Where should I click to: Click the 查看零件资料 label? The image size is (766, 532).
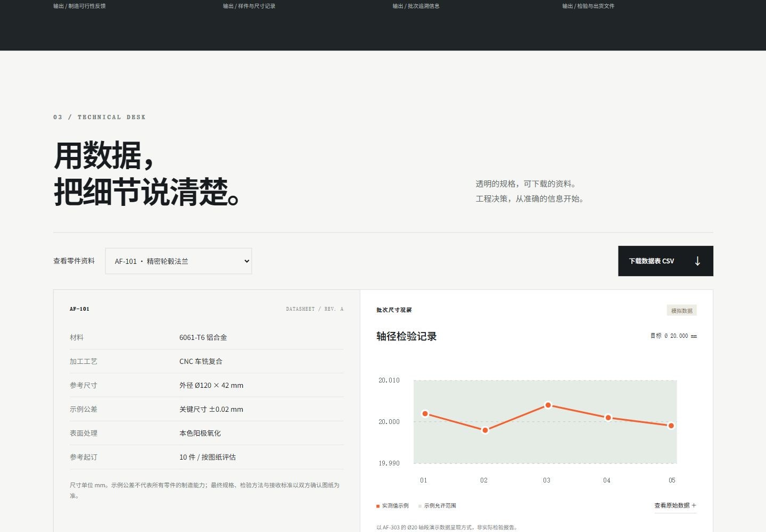click(x=74, y=261)
